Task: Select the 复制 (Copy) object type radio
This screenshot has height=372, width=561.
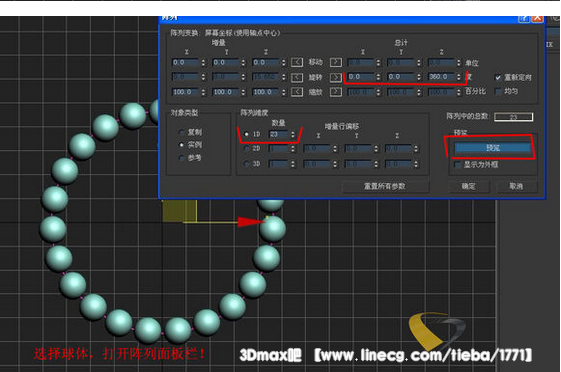Action: (x=182, y=132)
